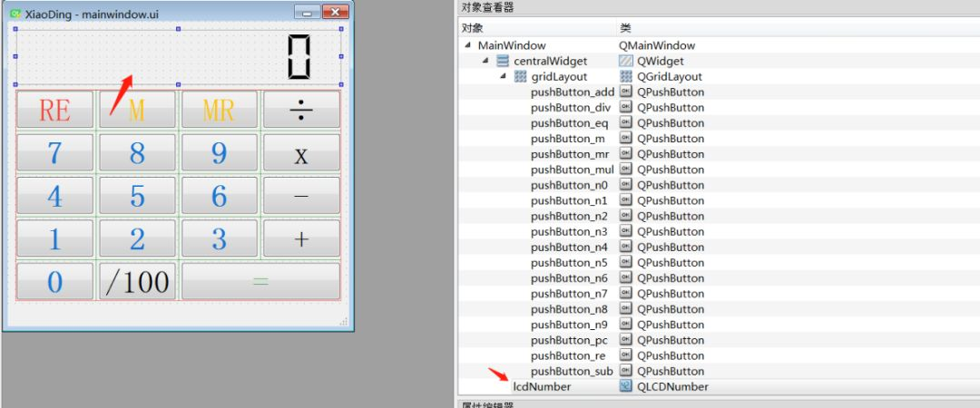Click the /100 percent button
The width and height of the screenshot is (980, 408).
[x=137, y=281]
